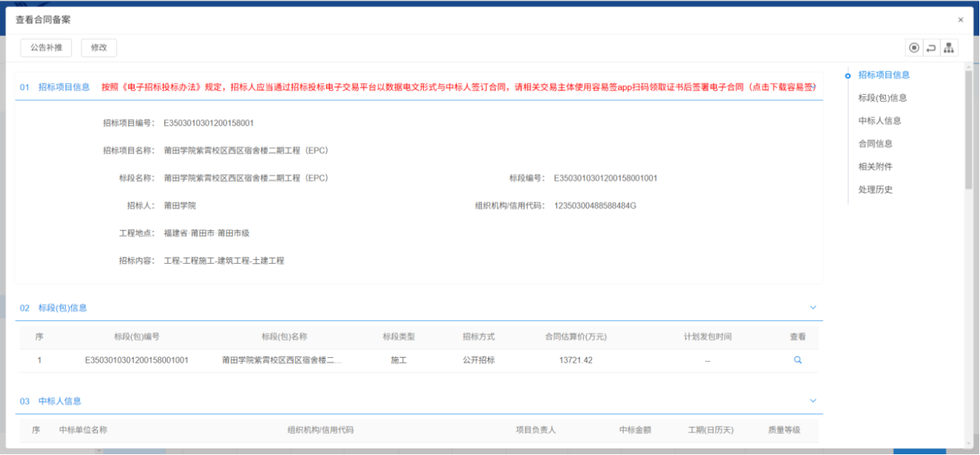Click the 修改 button

pos(99,48)
